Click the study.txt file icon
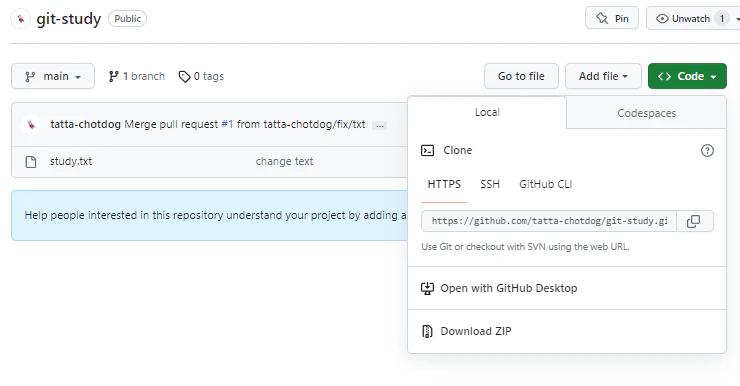 pos(31,162)
